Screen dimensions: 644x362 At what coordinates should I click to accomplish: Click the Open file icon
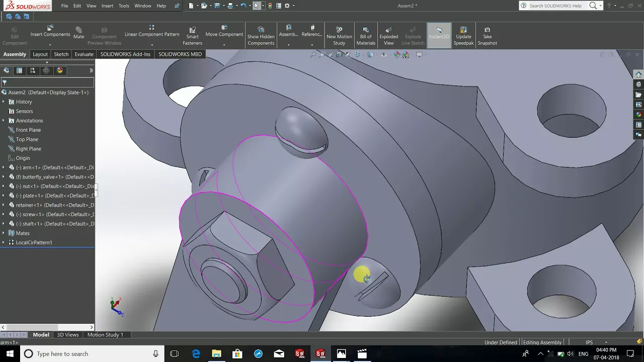pos(204,6)
